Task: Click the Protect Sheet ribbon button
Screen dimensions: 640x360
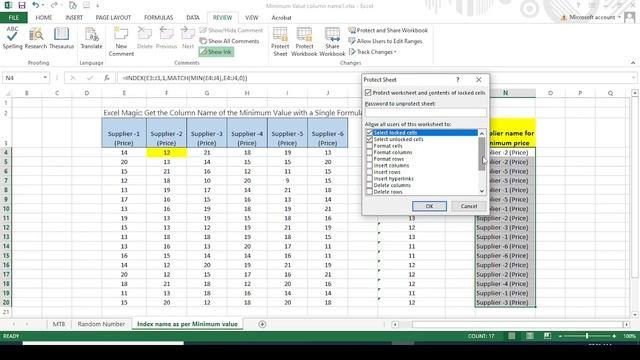Action: point(280,41)
